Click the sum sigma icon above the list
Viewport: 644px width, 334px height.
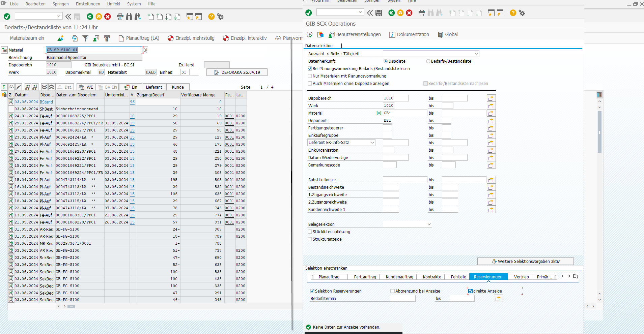tap(4, 87)
